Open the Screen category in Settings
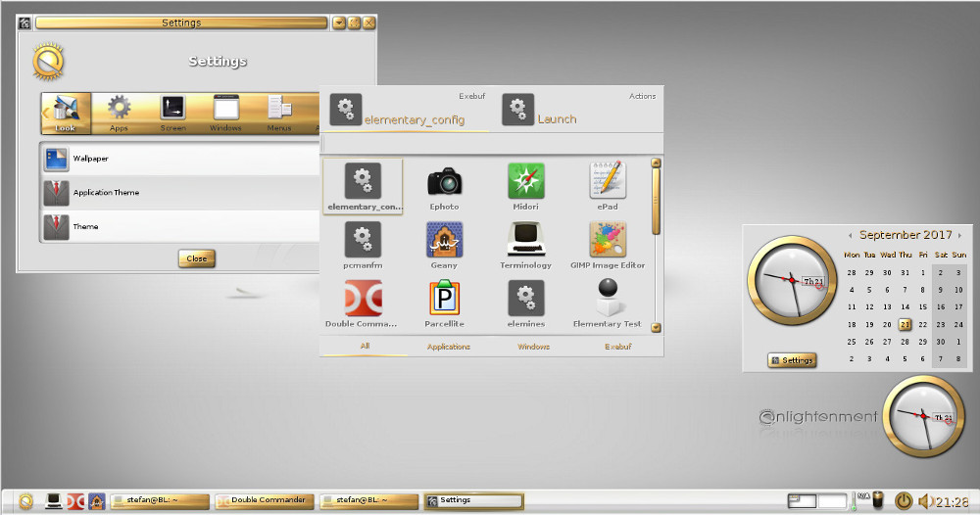Screen dimensions: 980x515 172,113
